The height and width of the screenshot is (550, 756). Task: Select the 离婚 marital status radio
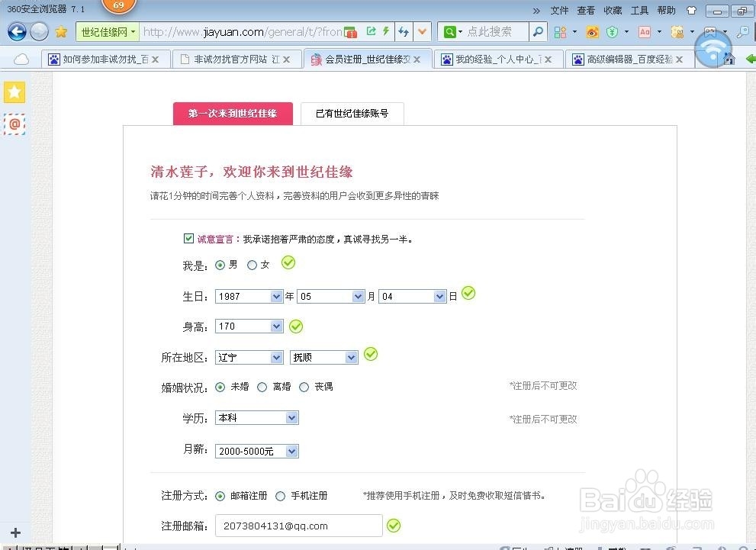262,387
